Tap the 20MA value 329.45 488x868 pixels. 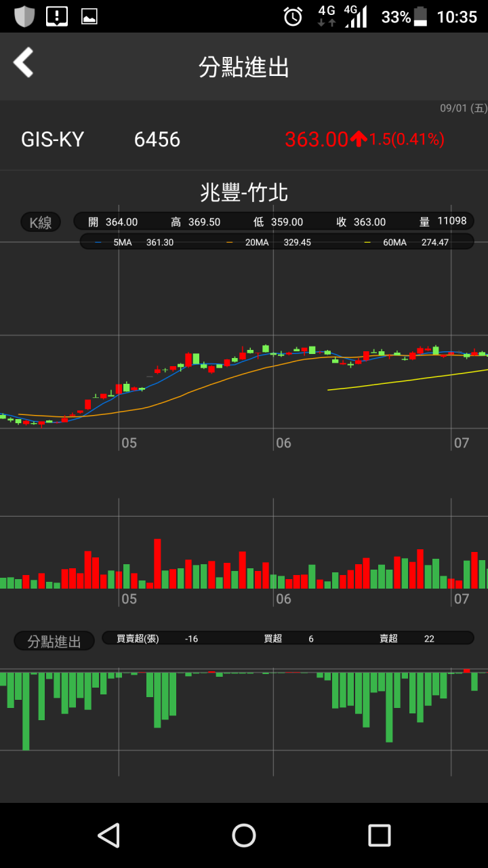click(297, 242)
